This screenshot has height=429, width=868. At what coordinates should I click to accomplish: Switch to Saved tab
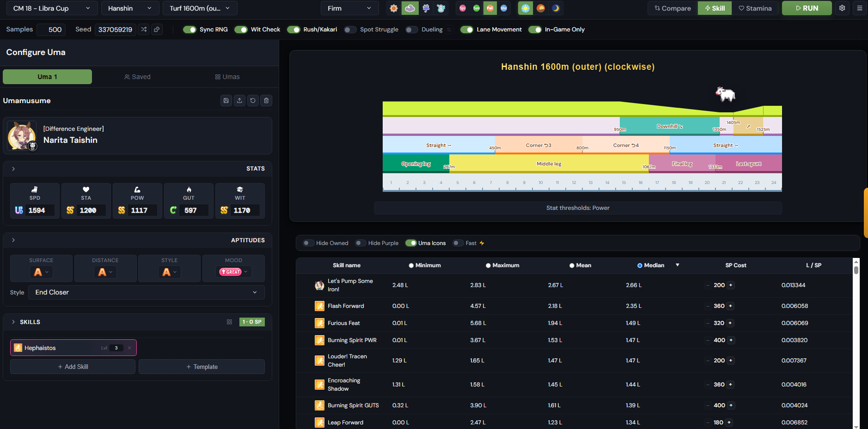[137, 77]
